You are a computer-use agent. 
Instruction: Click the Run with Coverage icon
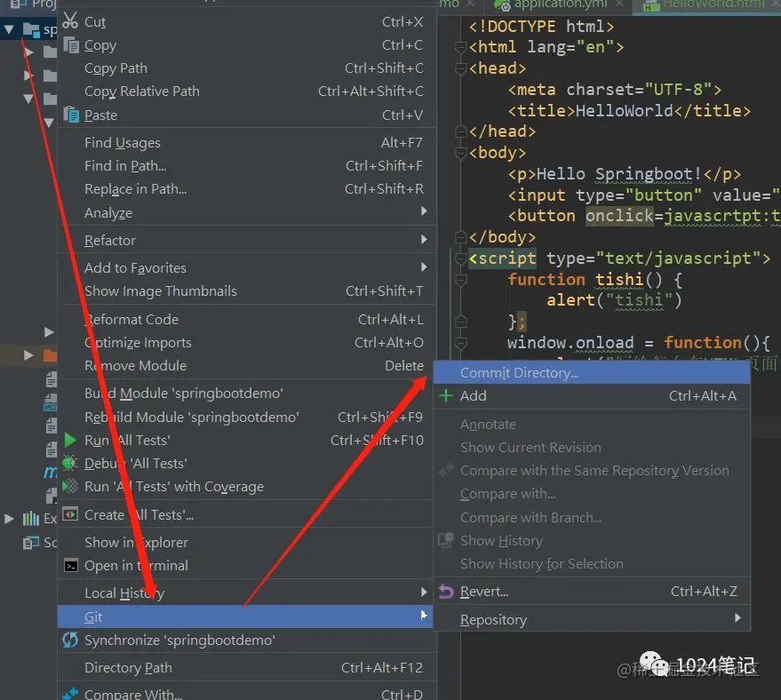69,486
